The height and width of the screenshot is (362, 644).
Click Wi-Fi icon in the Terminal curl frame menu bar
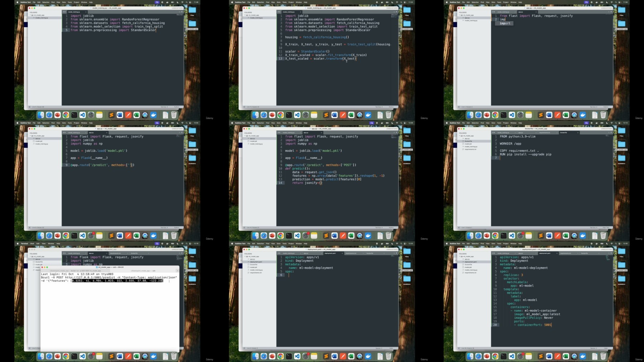click(x=182, y=243)
